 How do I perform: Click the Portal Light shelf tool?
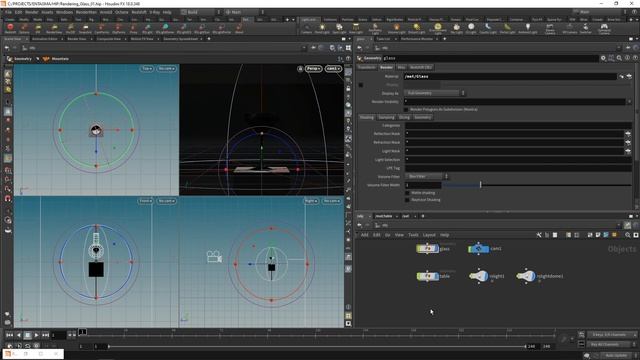pos(507,28)
